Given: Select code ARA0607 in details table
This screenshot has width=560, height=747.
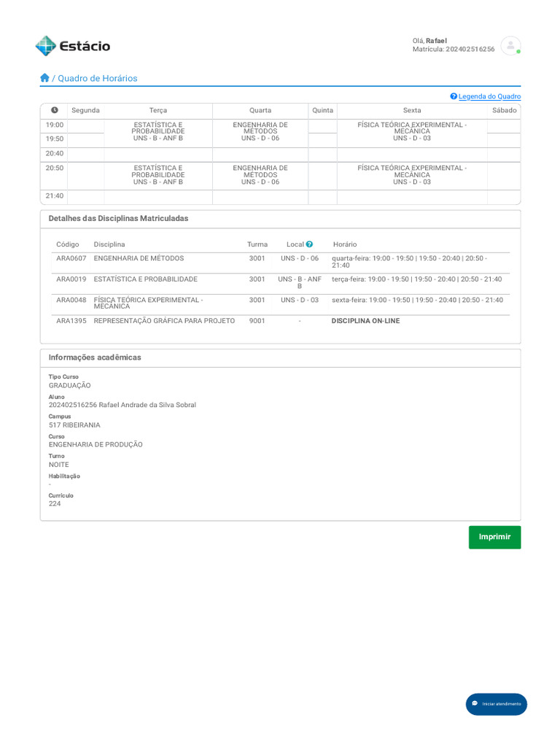Looking at the screenshot, I should pos(71,258).
